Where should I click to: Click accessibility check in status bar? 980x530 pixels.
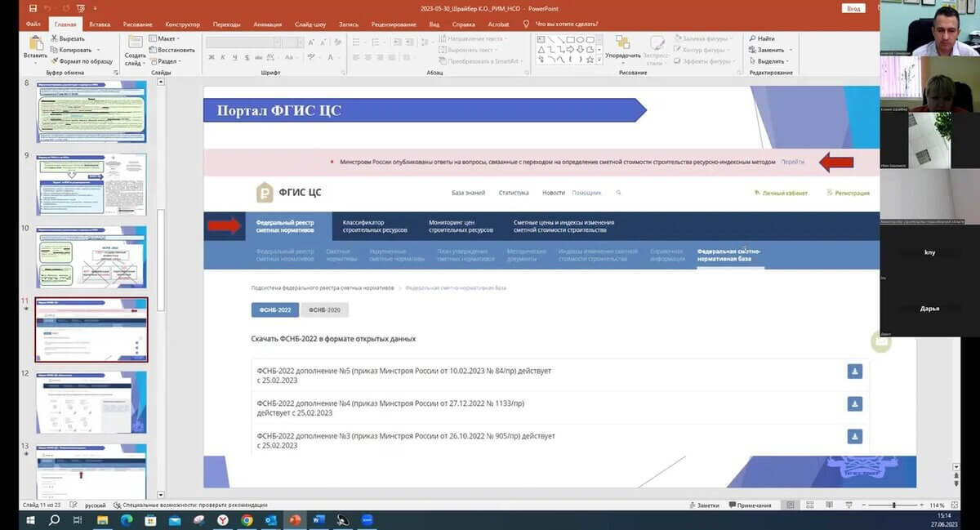[x=189, y=506]
